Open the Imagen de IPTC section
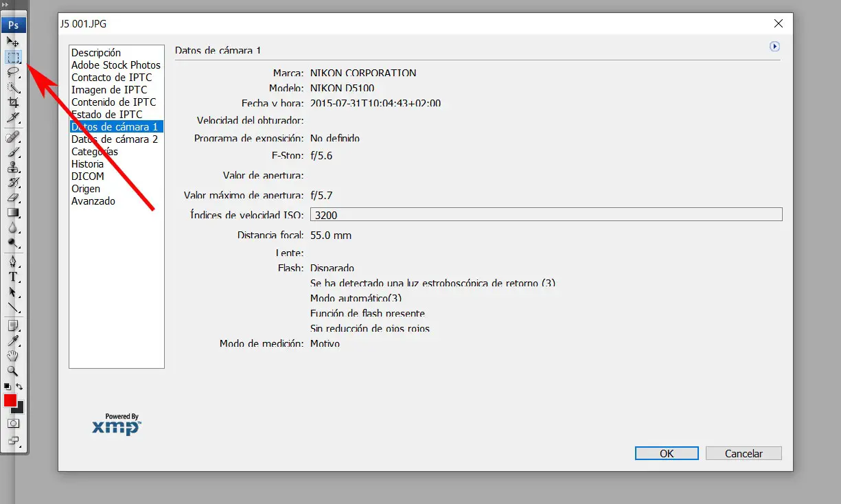The image size is (841, 504). [109, 90]
